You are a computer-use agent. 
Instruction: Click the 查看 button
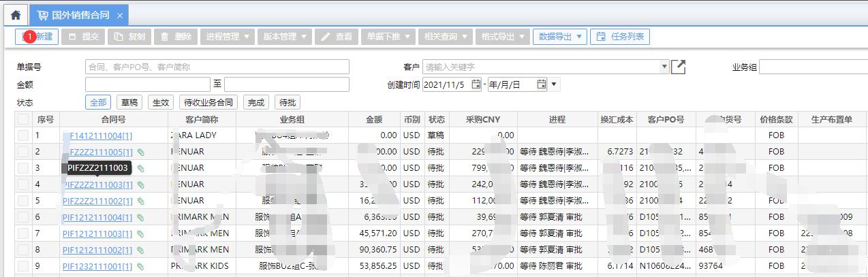[x=336, y=37]
